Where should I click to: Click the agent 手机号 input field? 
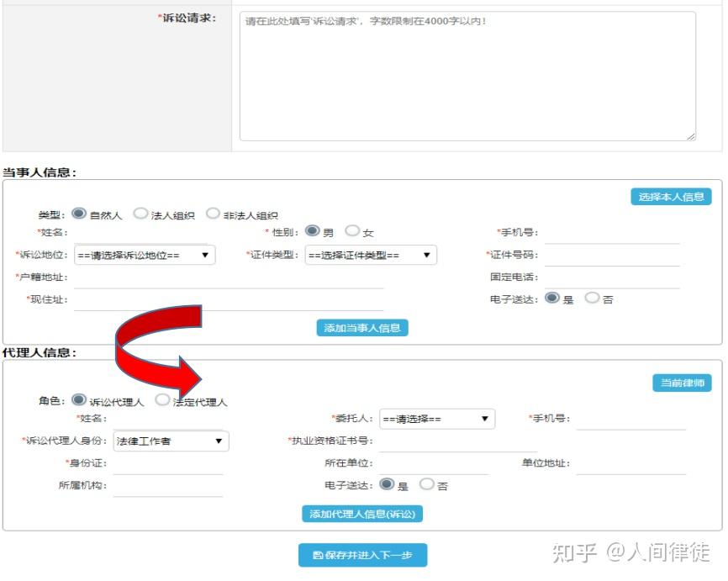[631, 420]
